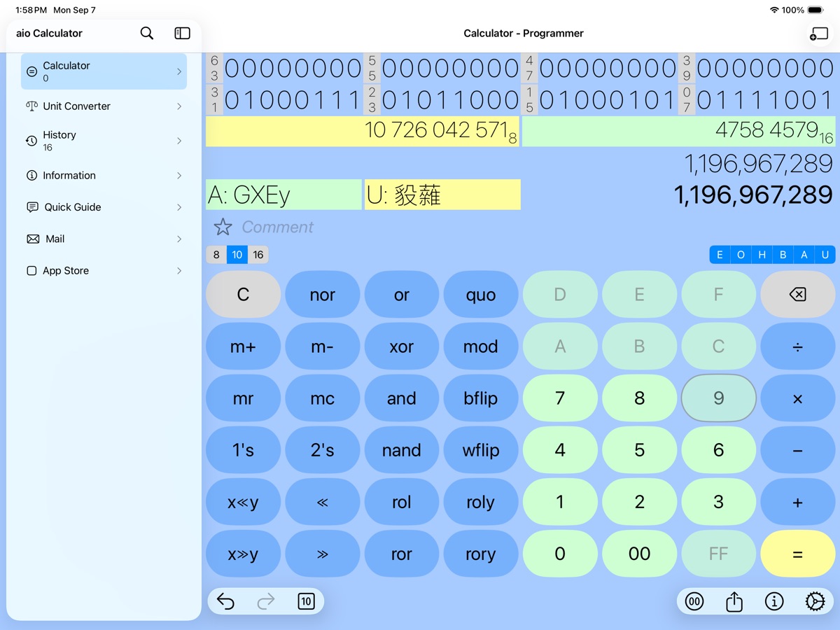Click the History clock icon
The width and height of the screenshot is (840, 630).
tap(31, 141)
